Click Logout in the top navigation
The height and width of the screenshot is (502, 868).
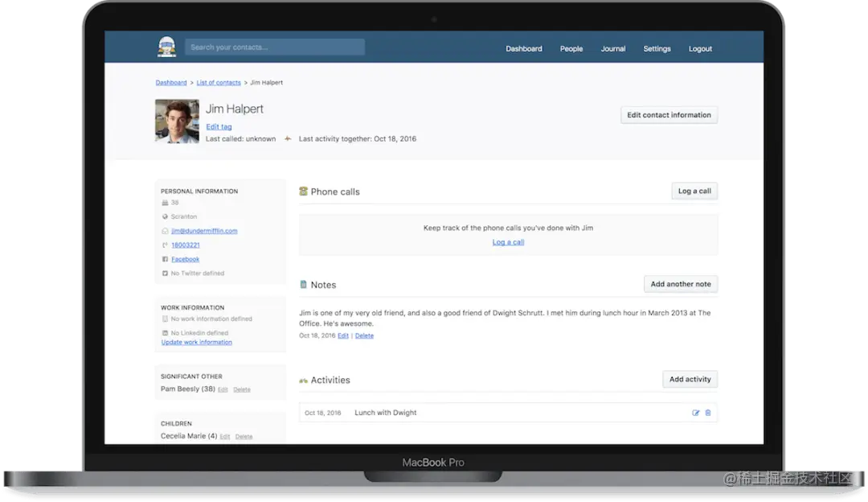point(700,49)
